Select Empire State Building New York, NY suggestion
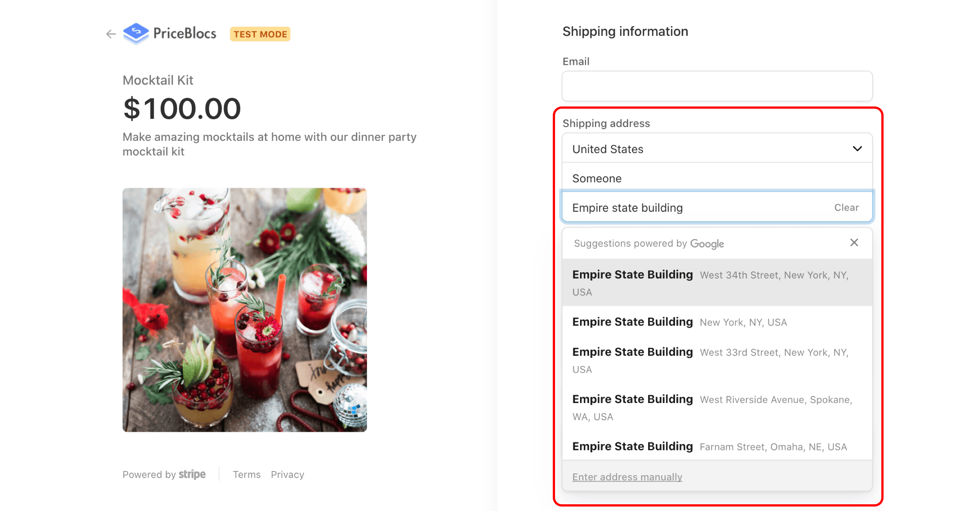Image resolution: width=980 pixels, height=511 pixels. (717, 322)
